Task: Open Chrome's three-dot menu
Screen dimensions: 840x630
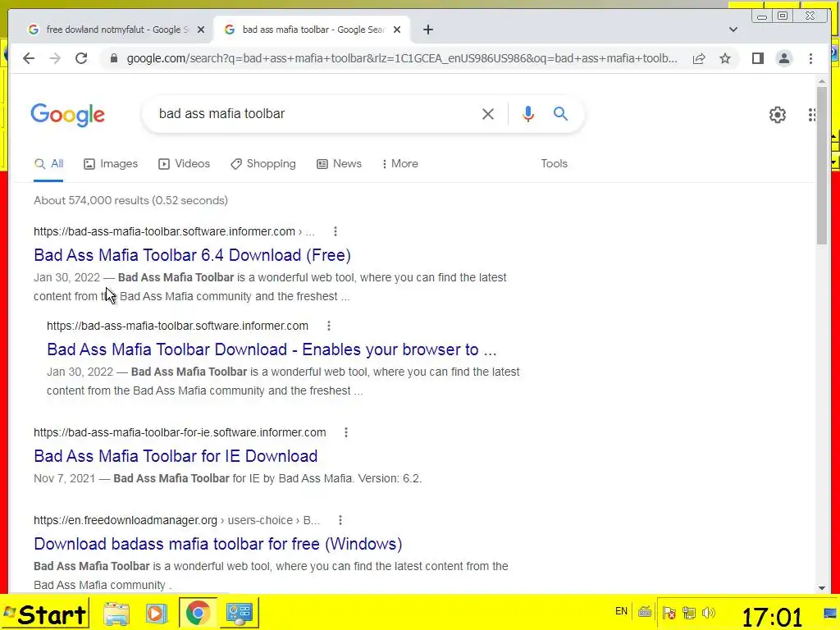Action: (x=810, y=58)
